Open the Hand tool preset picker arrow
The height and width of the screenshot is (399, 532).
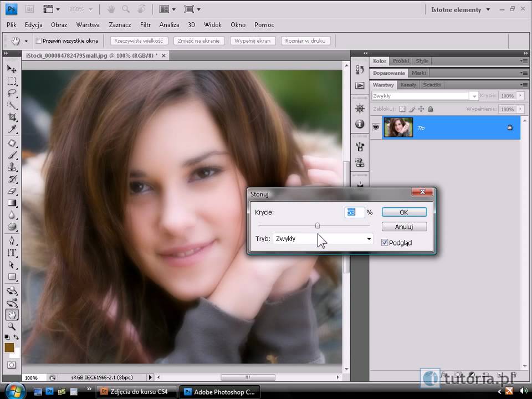coord(26,41)
